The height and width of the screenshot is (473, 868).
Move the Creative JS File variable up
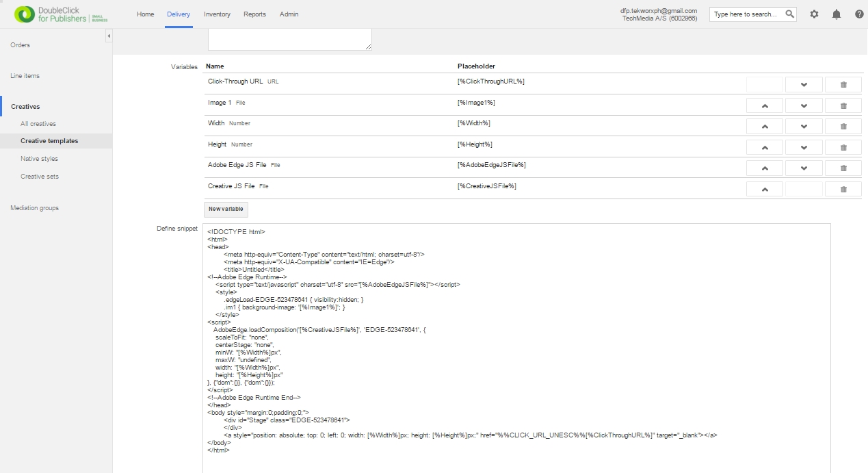point(765,189)
